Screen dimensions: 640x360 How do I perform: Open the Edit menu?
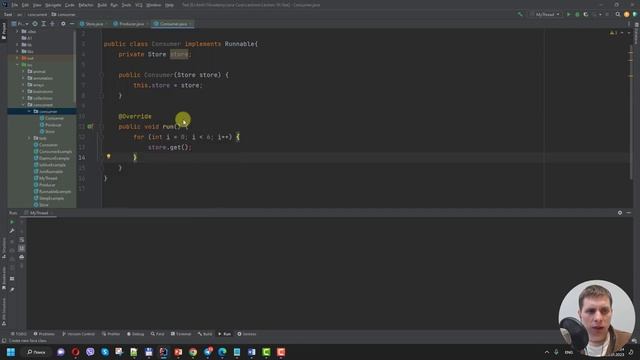[25, 5]
